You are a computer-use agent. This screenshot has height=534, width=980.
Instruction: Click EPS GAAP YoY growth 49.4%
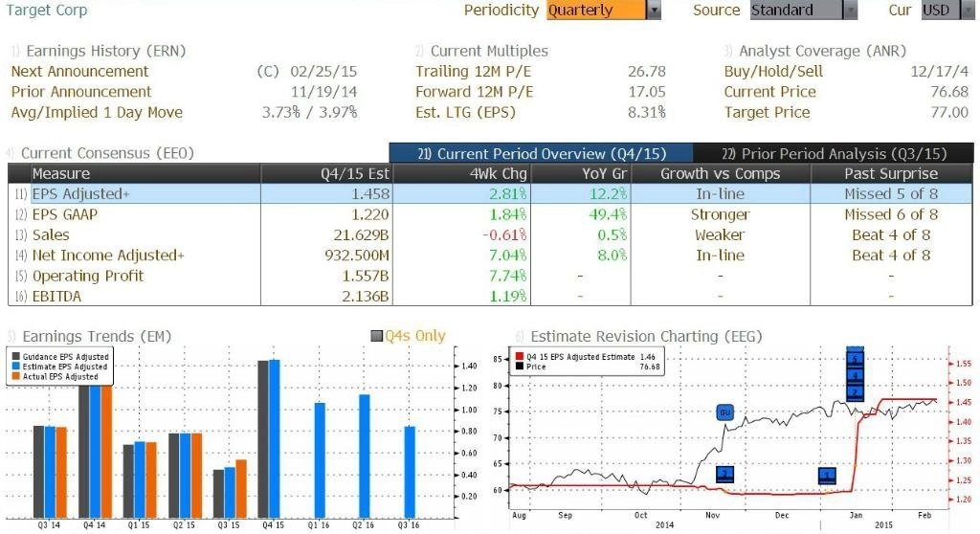click(608, 214)
